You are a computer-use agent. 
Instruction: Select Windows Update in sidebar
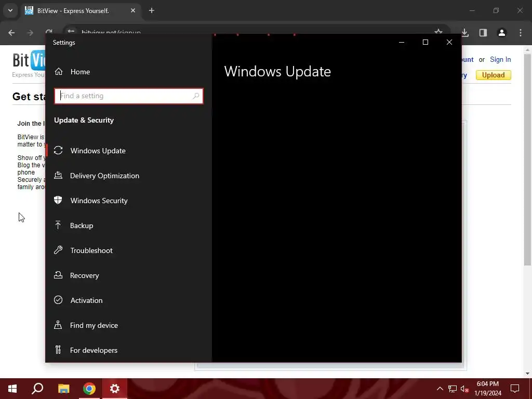click(129, 151)
